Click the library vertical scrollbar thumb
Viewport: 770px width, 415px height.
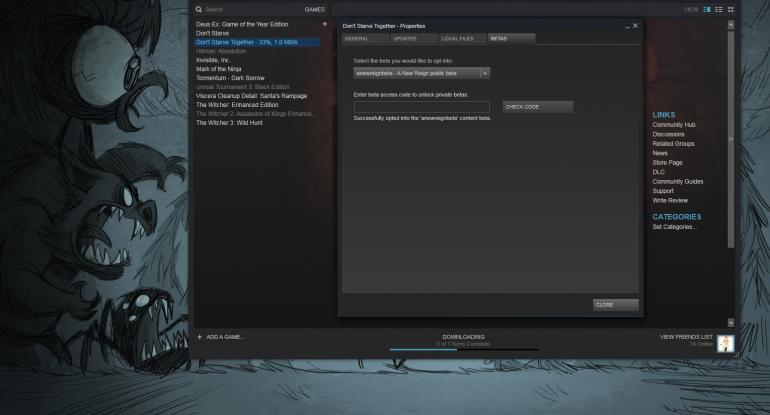click(x=731, y=140)
